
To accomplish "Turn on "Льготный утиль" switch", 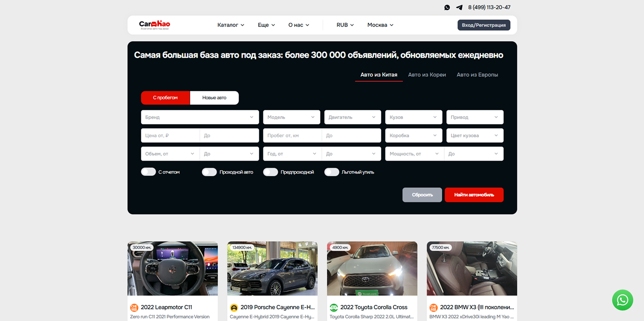I will (x=331, y=172).
